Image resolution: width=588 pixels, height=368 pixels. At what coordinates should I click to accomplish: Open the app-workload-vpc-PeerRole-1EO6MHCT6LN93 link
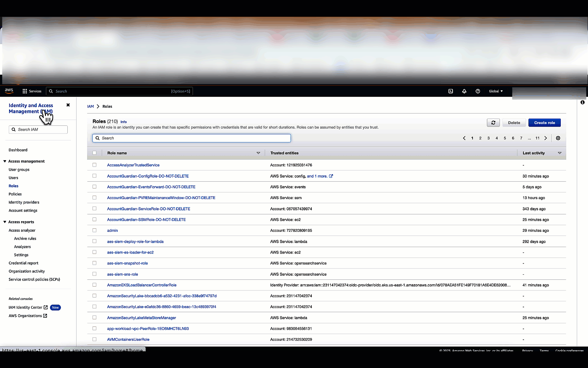(x=148, y=329)
